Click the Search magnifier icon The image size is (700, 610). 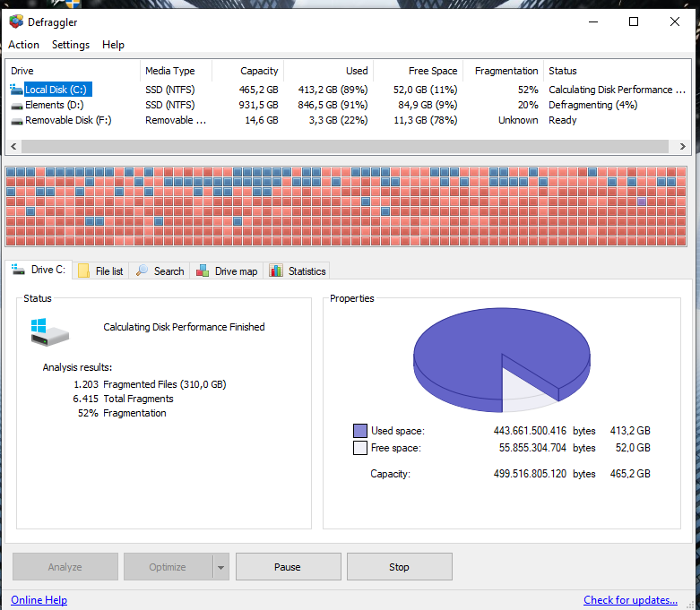click(x=142, y=271)
